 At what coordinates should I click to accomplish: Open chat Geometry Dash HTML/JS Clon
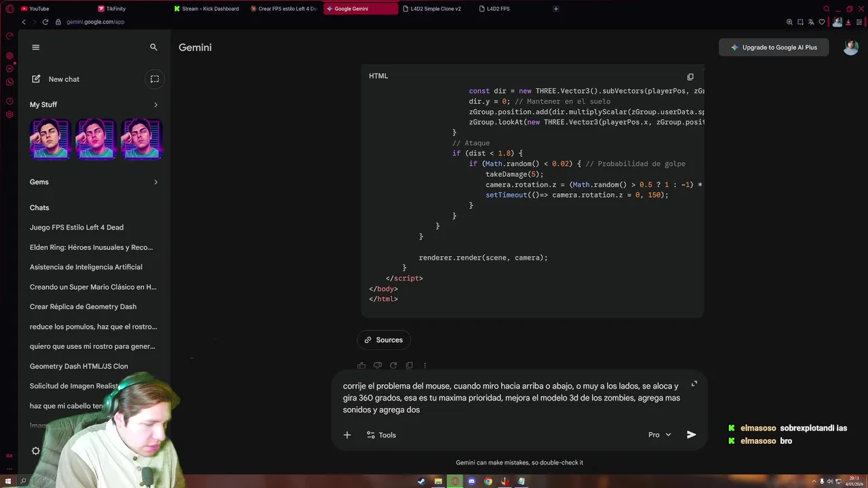click(79, 367)
